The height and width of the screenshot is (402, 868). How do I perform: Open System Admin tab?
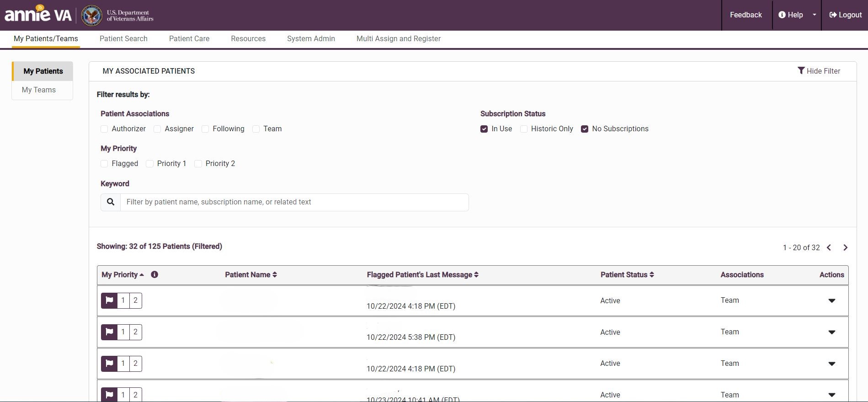(311, 39)
